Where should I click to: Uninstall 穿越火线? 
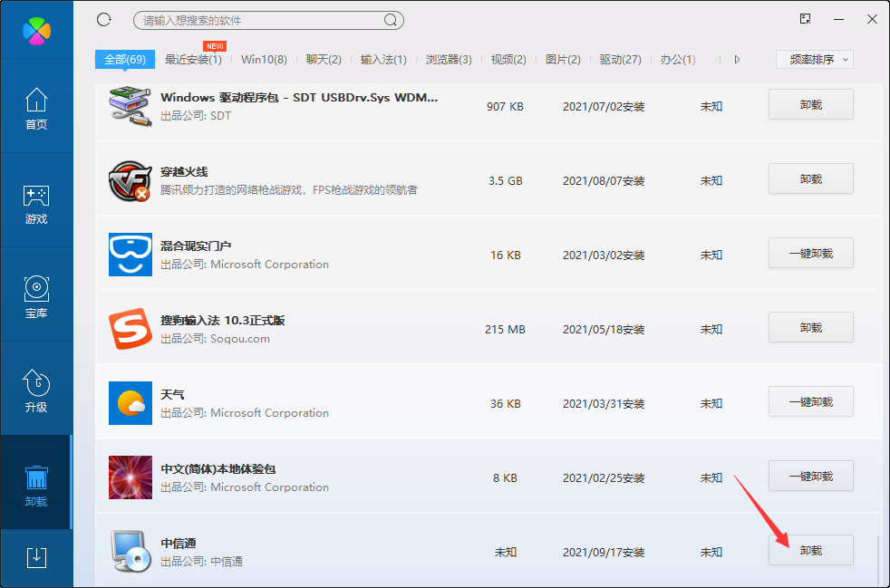tap(811, 178)
